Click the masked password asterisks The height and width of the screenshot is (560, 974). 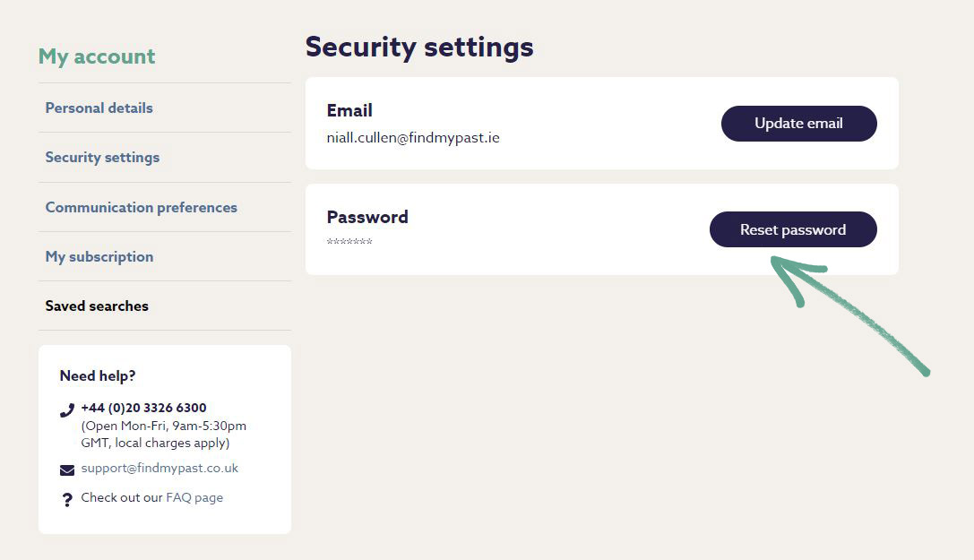[349, 242]
